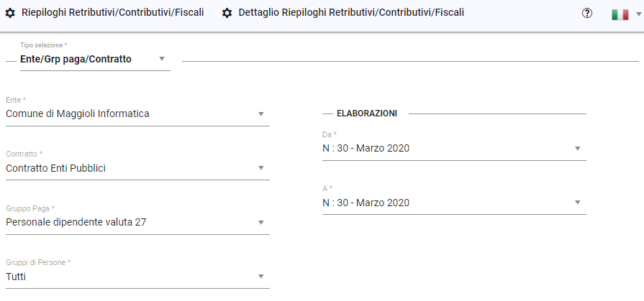Expand the Elaborazioni A dropdown arrow
This screenshot has width=644, height=301.
[577, 203]
